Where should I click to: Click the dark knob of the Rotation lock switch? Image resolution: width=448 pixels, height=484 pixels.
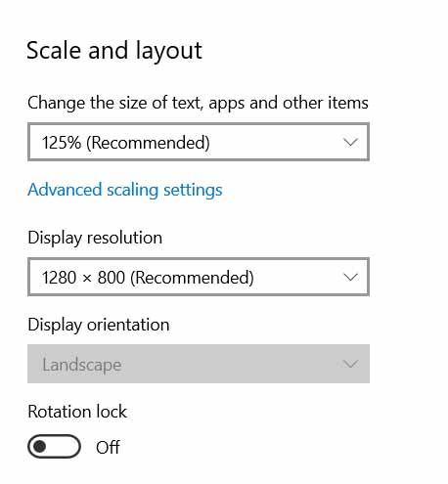click(40, 446)
